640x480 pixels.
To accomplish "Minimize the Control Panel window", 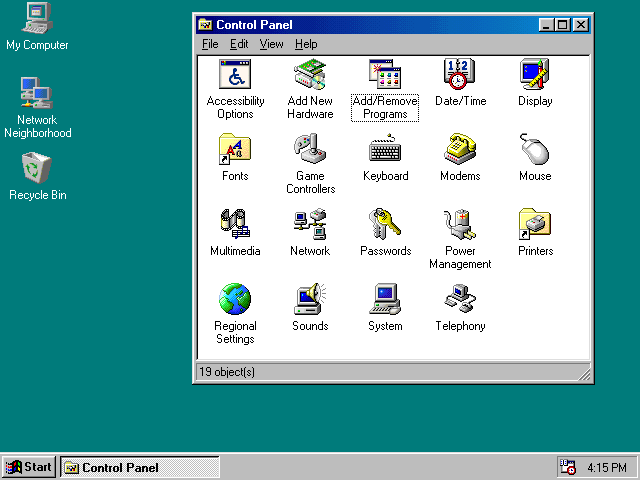I will tap(546, 25).
